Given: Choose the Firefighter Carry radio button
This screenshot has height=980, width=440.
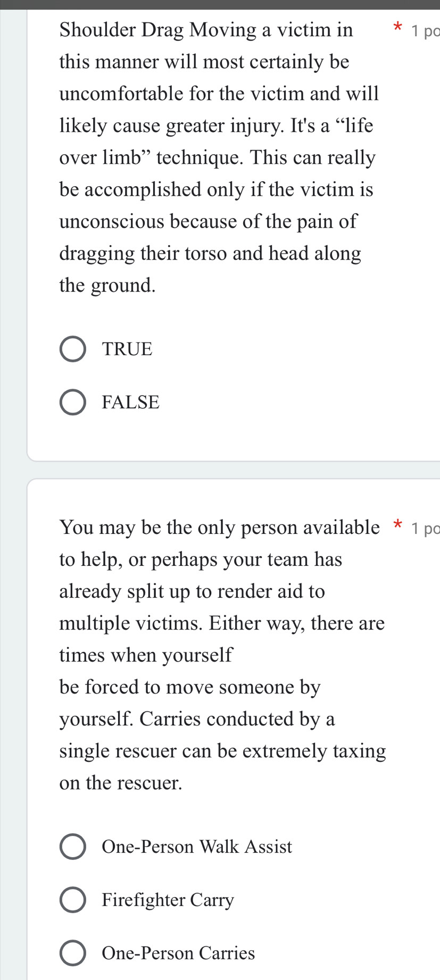Looking at the screenshot, I should tap(72, 900).
